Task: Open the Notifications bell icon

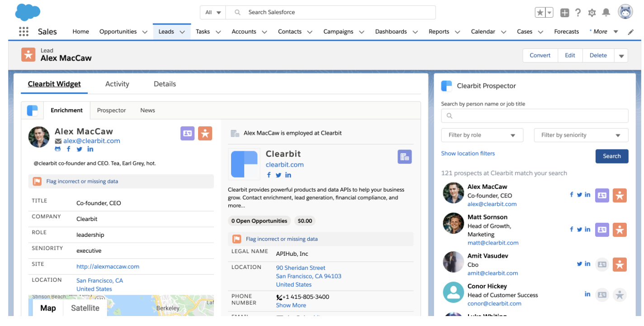Action: (x=606, y=12)
